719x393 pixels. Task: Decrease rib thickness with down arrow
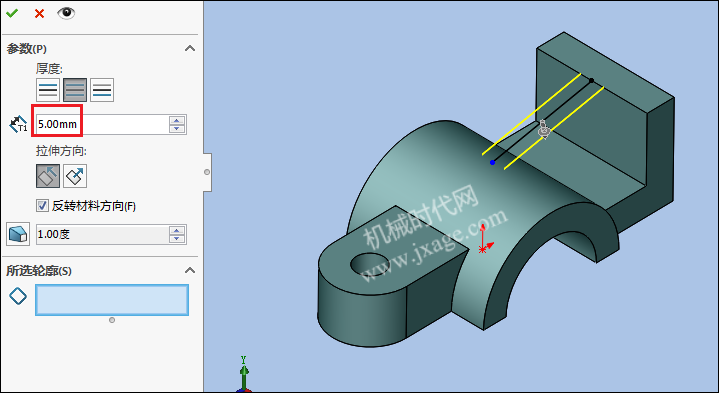[177, 129]
